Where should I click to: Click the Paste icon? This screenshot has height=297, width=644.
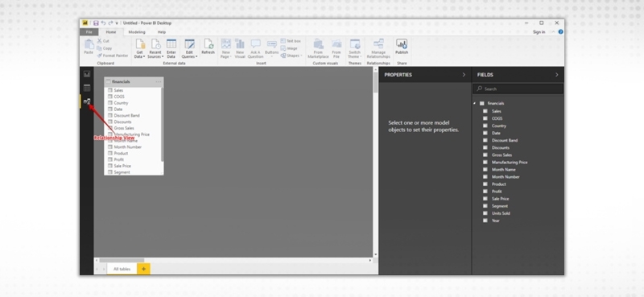(89, 47)
